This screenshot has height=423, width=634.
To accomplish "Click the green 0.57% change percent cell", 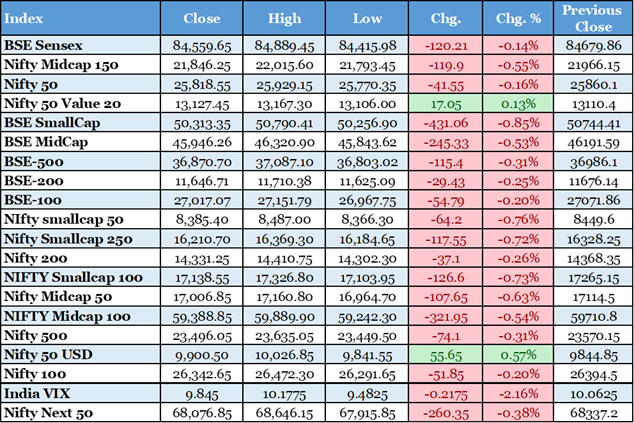I will click(x=516, y=356).
